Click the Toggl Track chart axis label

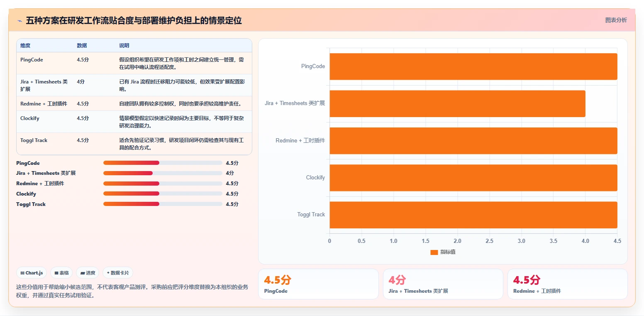pyautogui.click(x=311, y=215)
